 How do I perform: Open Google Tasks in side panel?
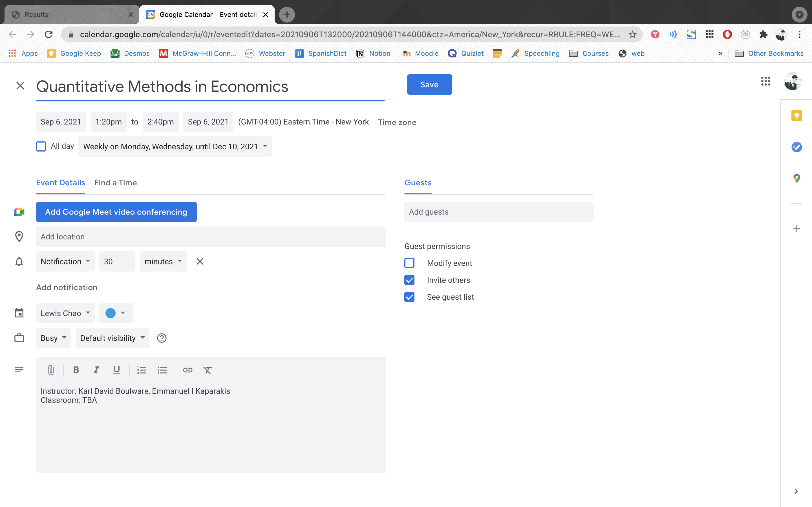pyautogui.click(x=796, y=147)
